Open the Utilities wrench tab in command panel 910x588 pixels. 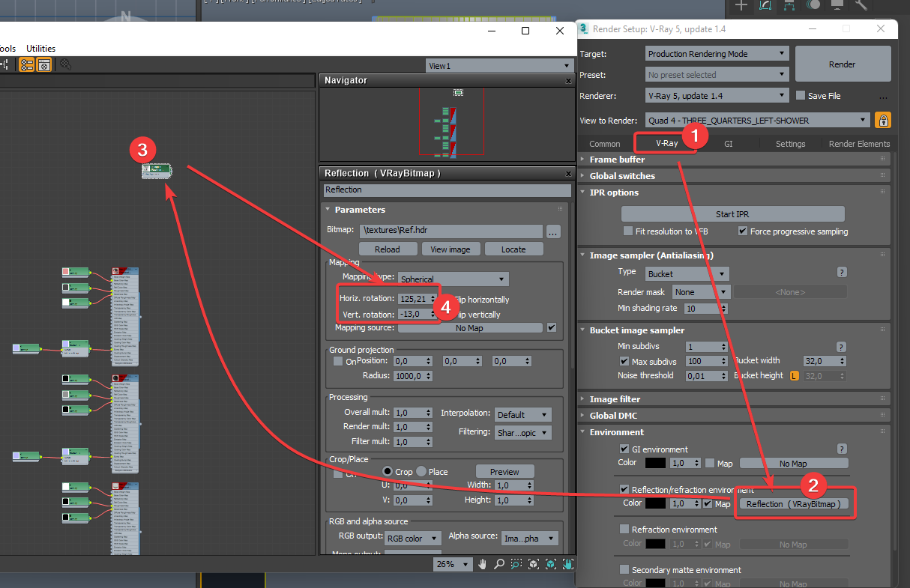[x=861, y=6]
